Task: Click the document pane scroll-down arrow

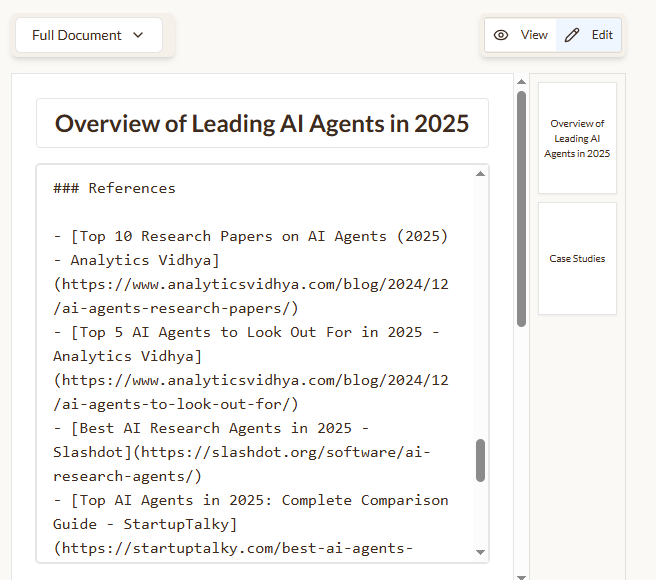Action: click(x=521, y=577)
